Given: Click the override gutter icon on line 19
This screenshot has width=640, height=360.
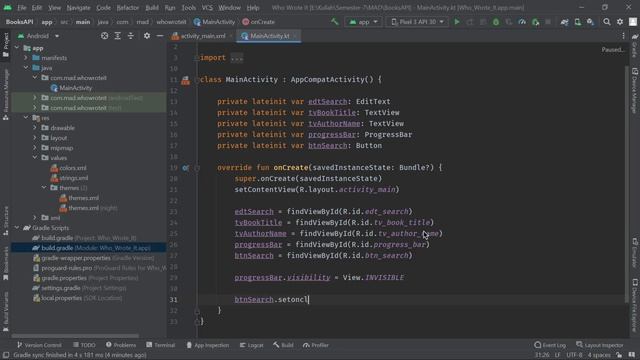Looking at the screenshot, I should tap(185, 168).
